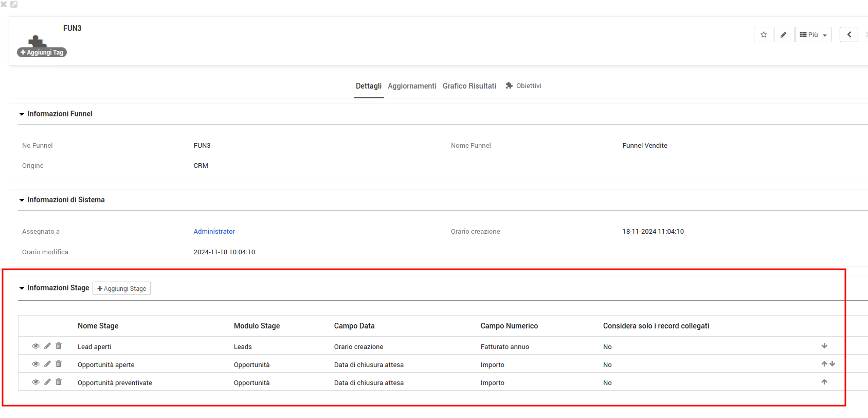Screen dimensions: 868x418
Task: Open the Più dropdown menu
Action: [x=813, y=34]
